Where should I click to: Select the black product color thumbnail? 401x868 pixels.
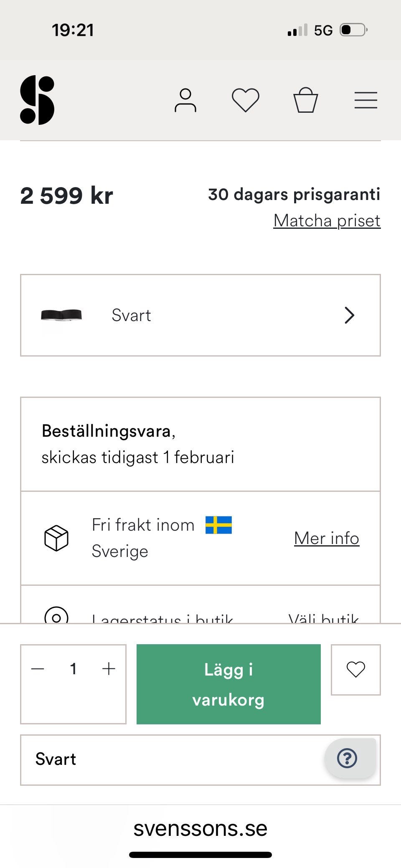click(x=61, y=315)
